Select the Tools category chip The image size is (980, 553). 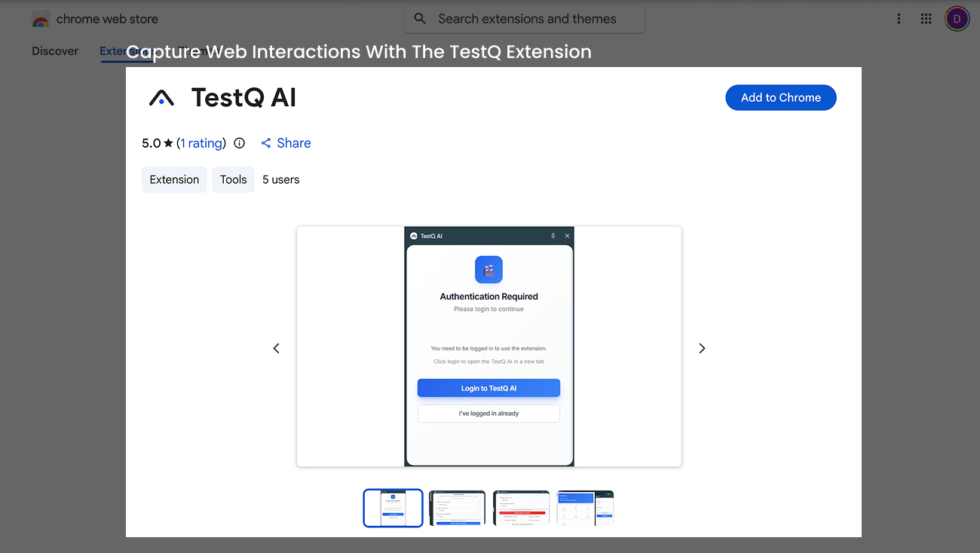click(x=233, y=179)
